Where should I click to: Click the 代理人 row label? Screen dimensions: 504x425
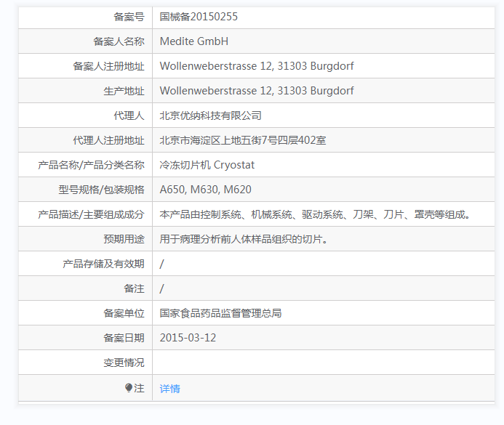(129, 116)
